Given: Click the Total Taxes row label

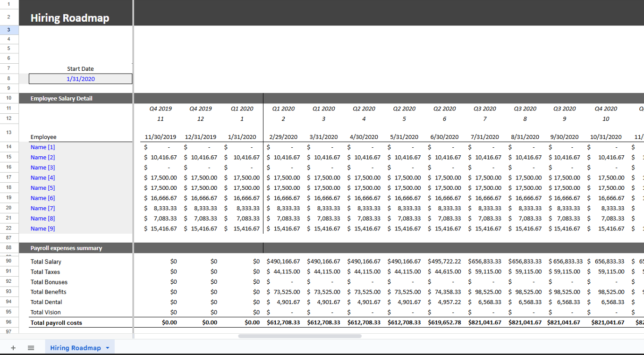Looking at the screenshot, I should (45, 272).
